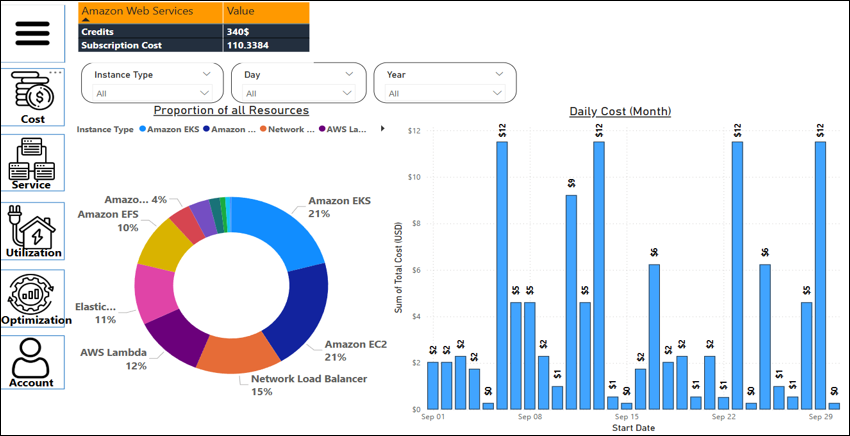The image size is (850, 436).
Task: Click the Amazon EKS legend color dot
Action: pyautogui.click(x=143, y=130)
